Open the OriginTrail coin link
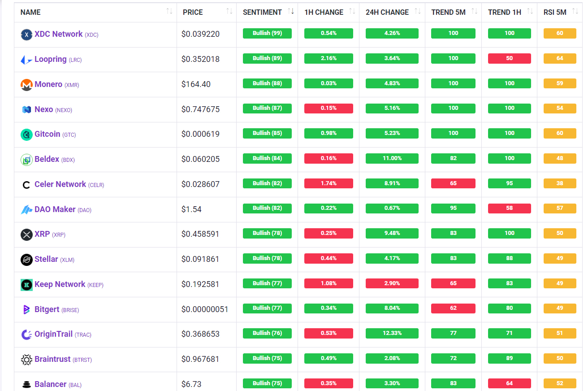 coord(53,334)
